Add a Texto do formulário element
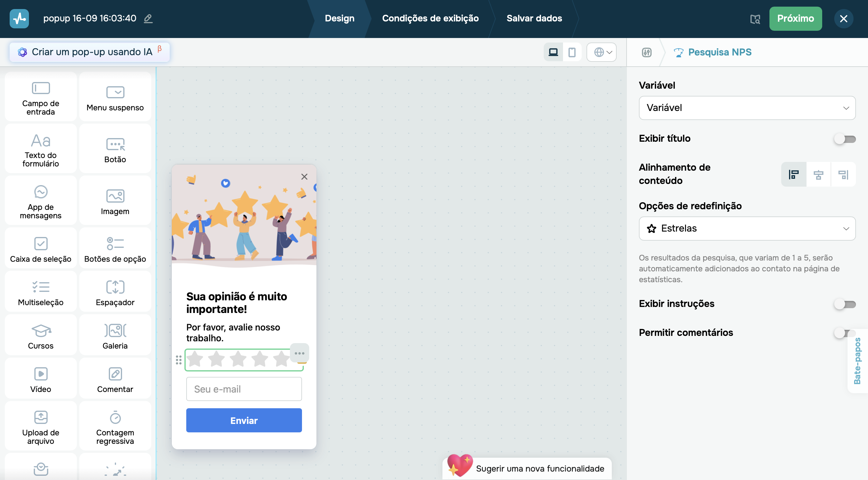This screenshot has width=868, height=480. (x=40, y=149)
